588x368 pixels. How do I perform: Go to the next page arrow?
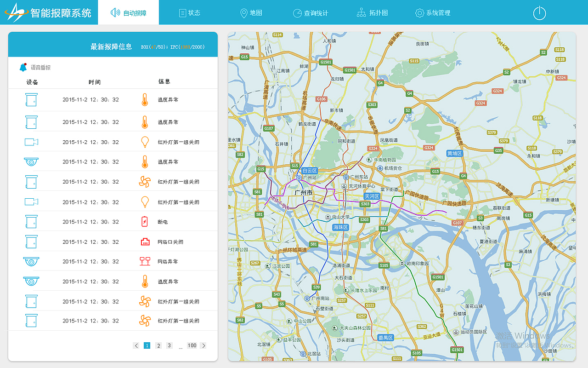[x=204, y=345]
